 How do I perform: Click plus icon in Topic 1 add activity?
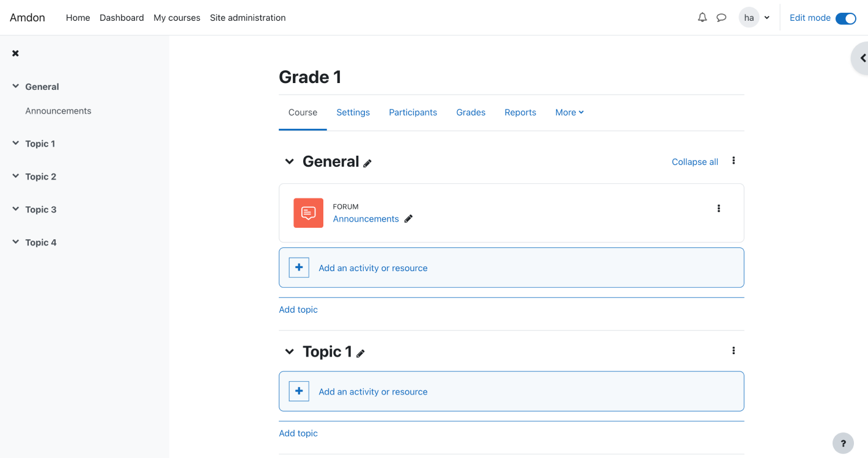tap(299, 391)
